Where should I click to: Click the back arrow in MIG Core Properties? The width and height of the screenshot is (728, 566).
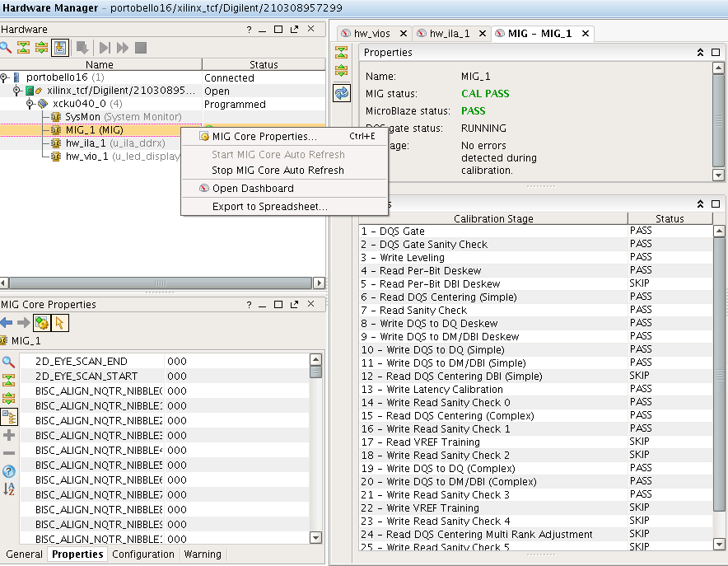coord(7,323)
